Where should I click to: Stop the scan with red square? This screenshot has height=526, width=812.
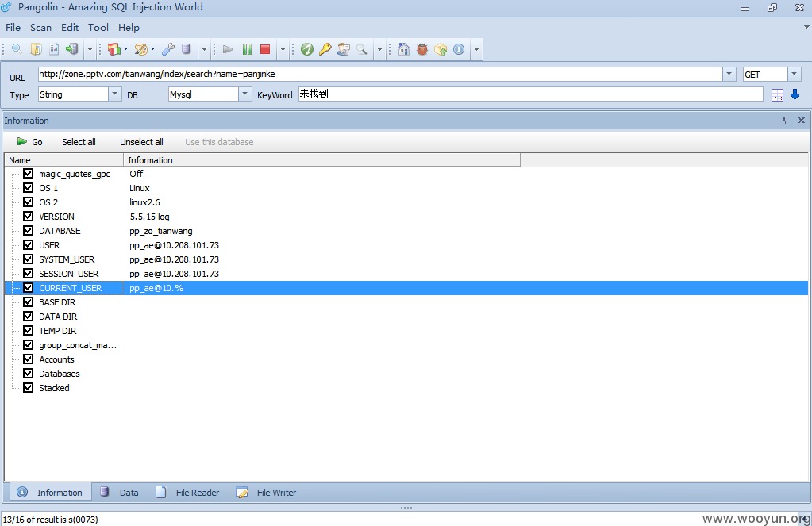point(265,49)
